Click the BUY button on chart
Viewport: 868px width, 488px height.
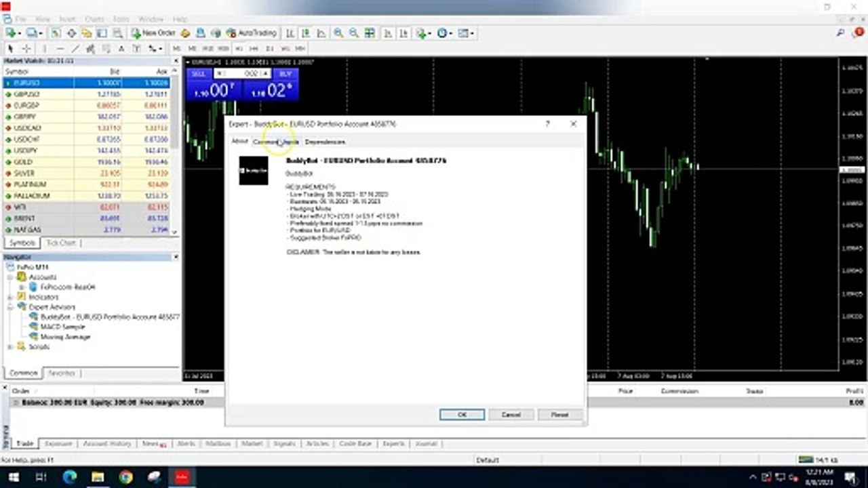285,74
